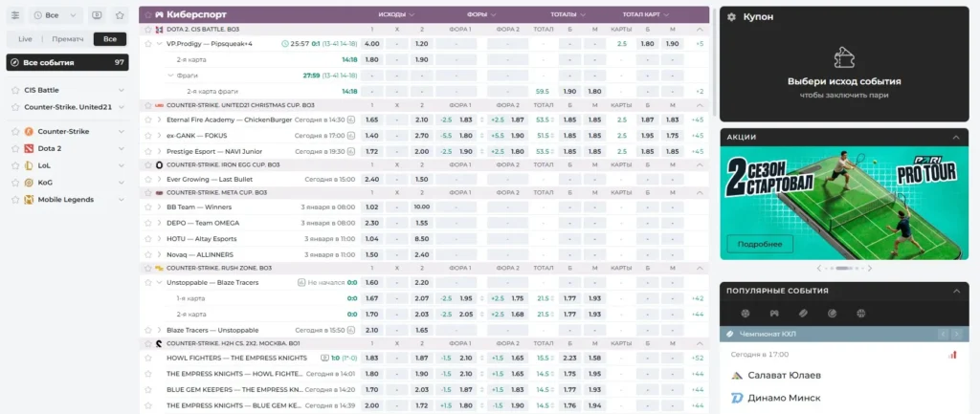Toggle favorite star for Ever Growing — Last Bullet
980x414 pixels.
pos(147,179)
